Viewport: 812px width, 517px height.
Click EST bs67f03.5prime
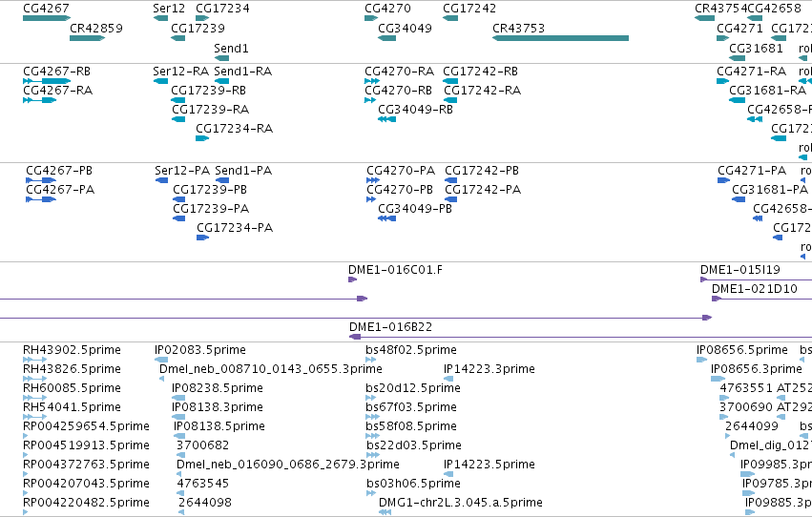(370, 417)
